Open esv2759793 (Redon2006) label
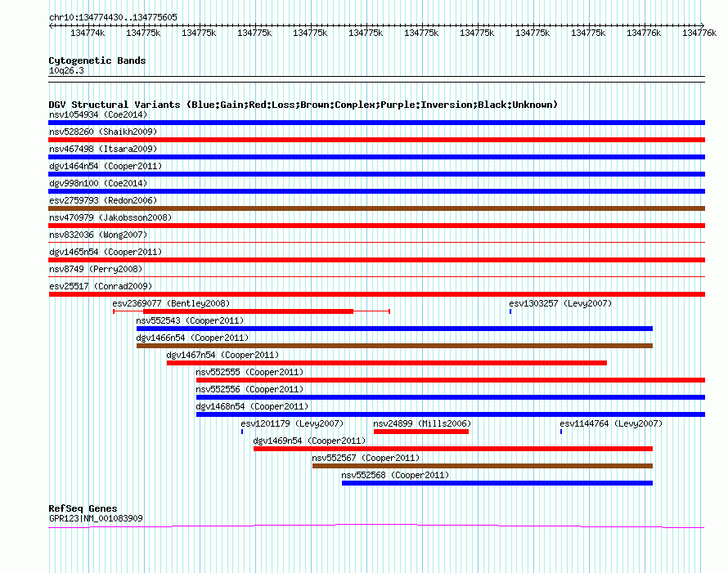The height and width of the screenshot is (573, 728). [x=103, y=200]
